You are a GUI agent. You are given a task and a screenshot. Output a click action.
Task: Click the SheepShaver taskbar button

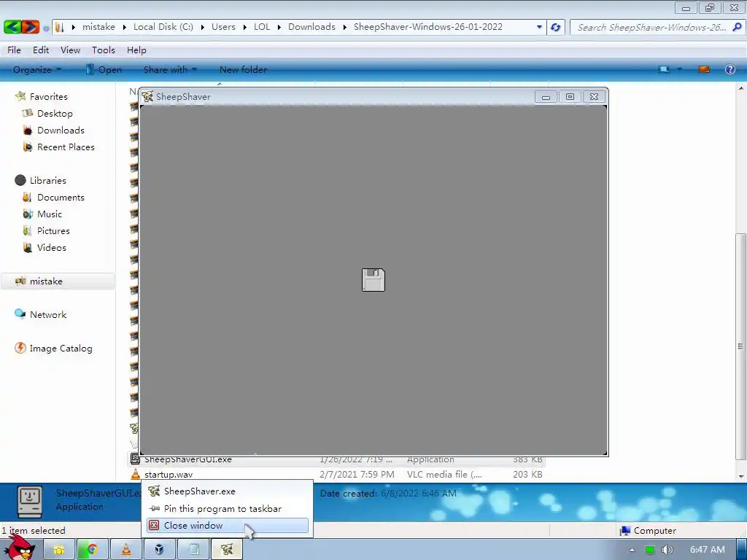coord(227,550)
